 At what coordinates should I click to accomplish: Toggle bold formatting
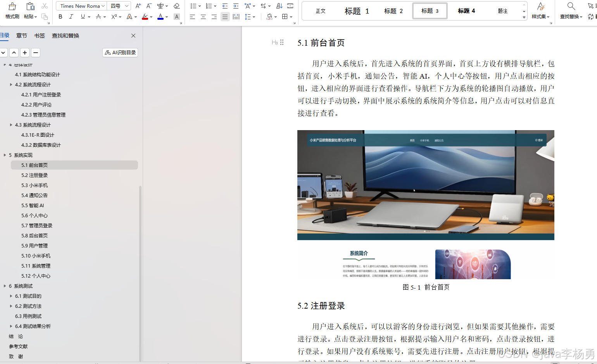point(60,17)
